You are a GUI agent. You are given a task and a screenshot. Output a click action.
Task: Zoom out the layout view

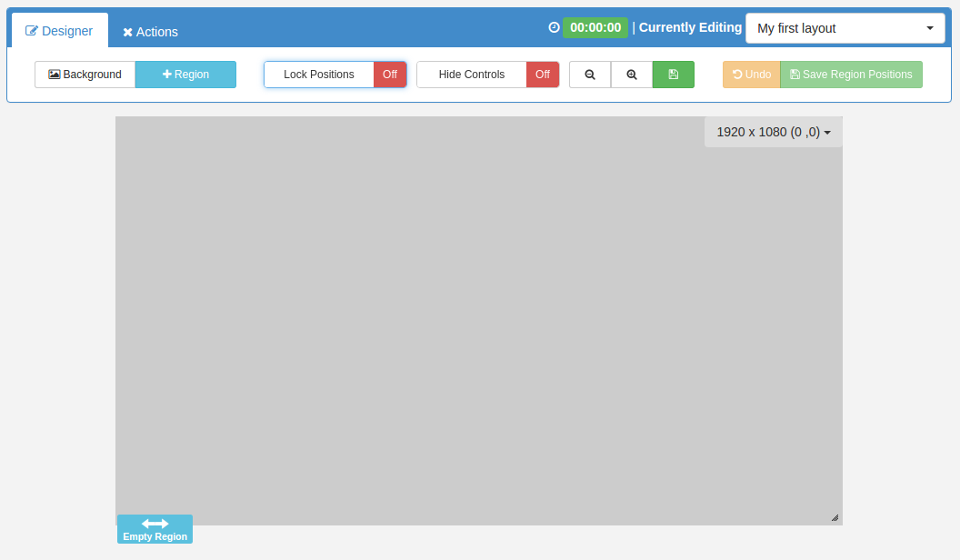coord(590,75)
